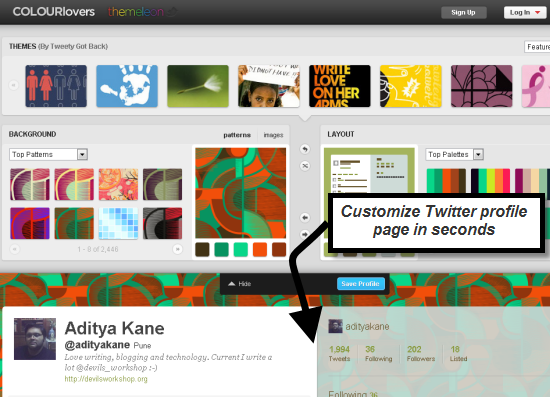Choose the olive green swirl pattern
The height and width of the screenshot is (397, 550).
click(x=162, y=184)
